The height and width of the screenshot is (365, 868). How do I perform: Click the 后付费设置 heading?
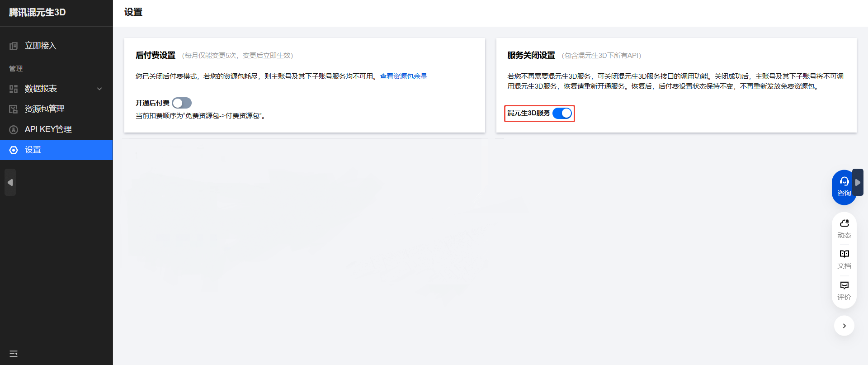156,55
